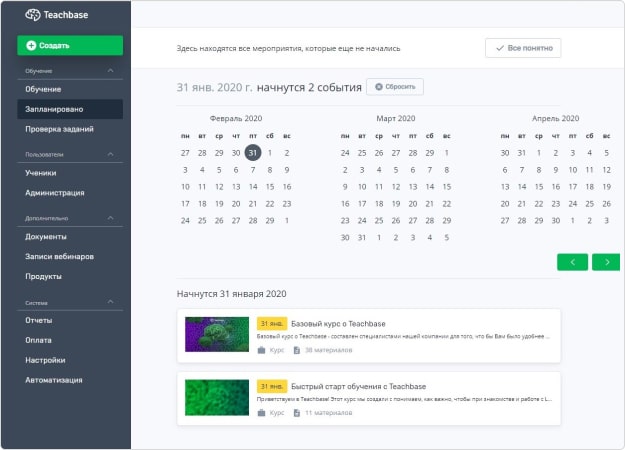Click Начнутся 31 января 2020 heading

pos(232,294)
